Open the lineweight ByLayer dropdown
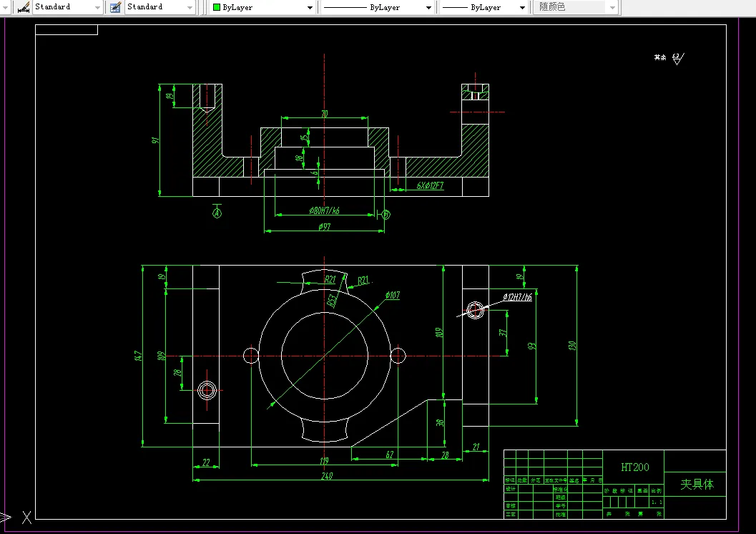Screen dimensions: 756x534 pyautogui.click(x=483, y=7)
